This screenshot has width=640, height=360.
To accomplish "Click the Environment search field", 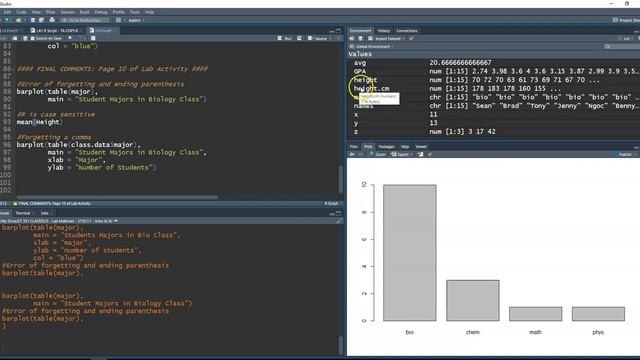I will [x=621, y=47].
